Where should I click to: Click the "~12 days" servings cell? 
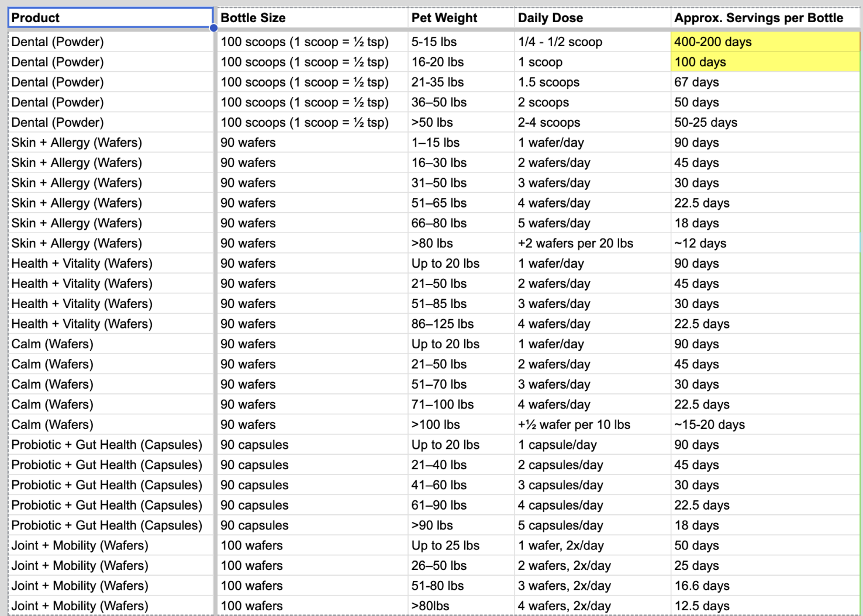pos(765,243)
